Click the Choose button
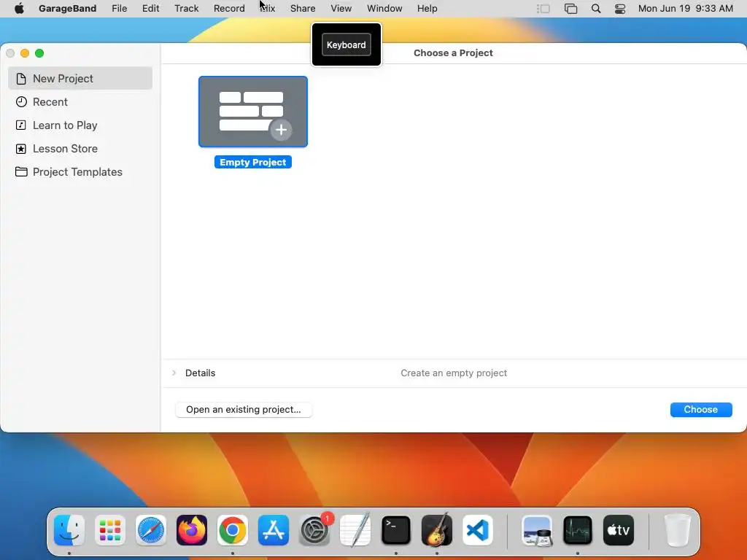The height and width of the screenshot is (560, 747). tap(701, 410)
